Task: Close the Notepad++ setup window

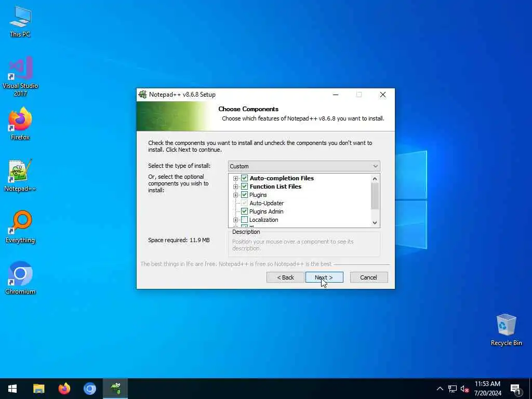Action: (x=383, y=95)
